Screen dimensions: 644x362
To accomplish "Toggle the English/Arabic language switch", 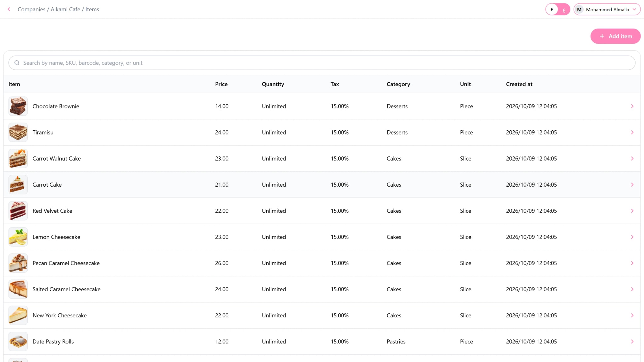I will click(x=558, y=9).
